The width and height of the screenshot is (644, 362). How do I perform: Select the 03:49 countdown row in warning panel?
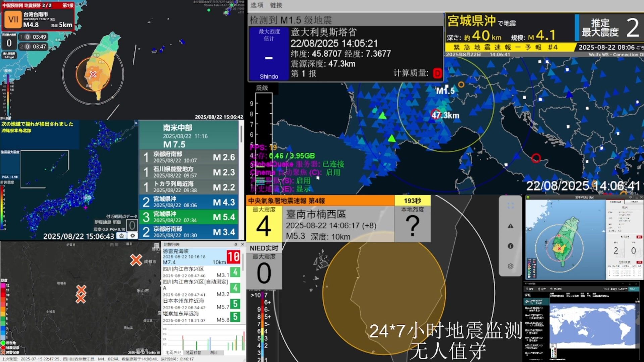click(x=33, y=37)
